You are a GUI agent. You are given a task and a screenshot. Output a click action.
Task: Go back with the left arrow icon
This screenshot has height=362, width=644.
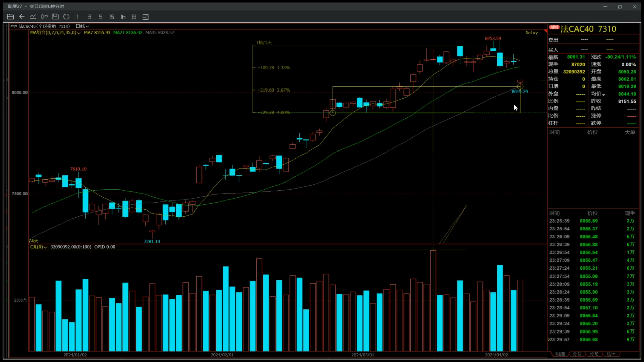click(x=22, y=17)
